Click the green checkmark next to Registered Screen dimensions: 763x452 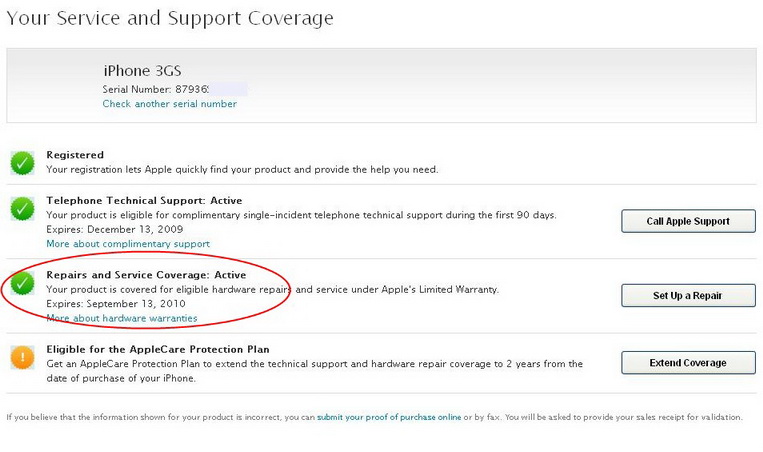[22, 163]
